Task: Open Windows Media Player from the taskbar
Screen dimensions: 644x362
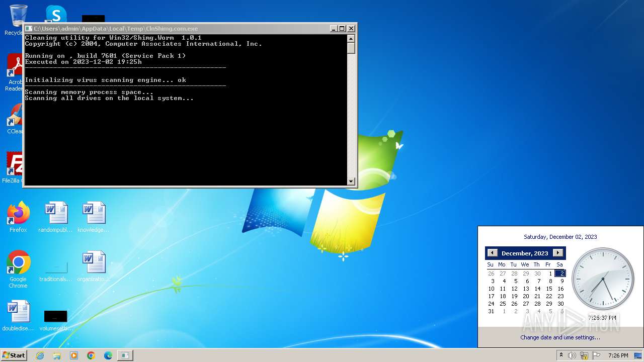Action: [x=74, y=355]
